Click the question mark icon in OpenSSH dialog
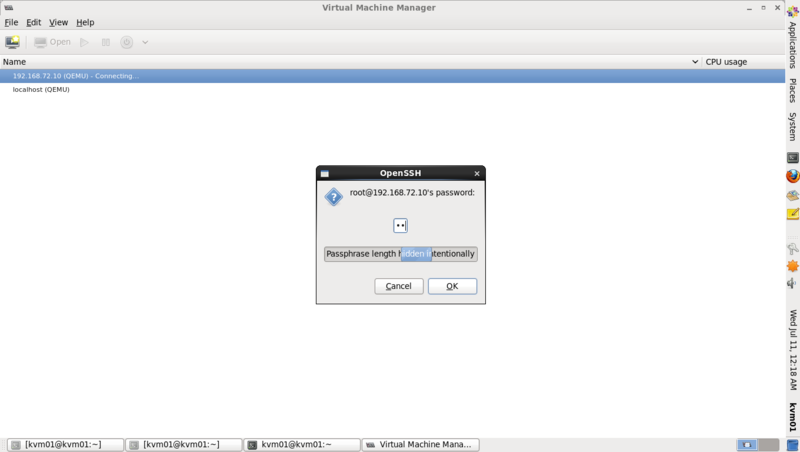The width and height of the screenshot is (800, 452). [334, 197]
